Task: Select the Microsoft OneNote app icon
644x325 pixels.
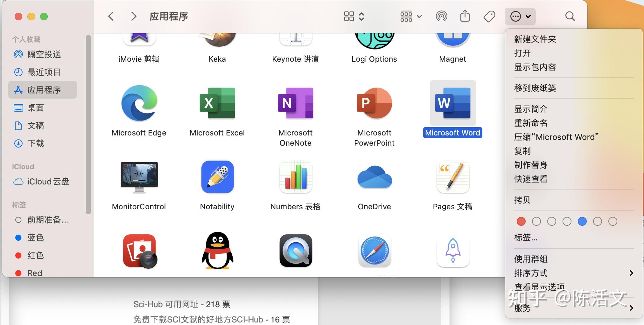Action: pos(296,103)
